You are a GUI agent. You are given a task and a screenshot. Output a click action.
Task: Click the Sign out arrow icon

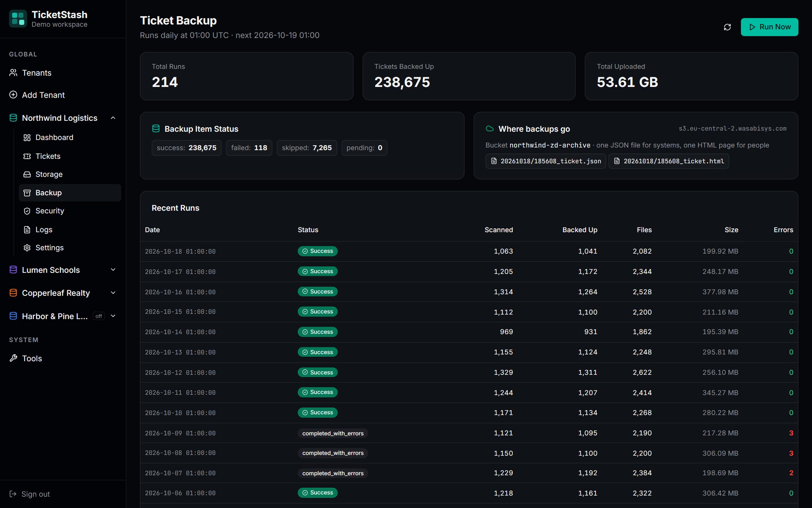click(13, 494)
